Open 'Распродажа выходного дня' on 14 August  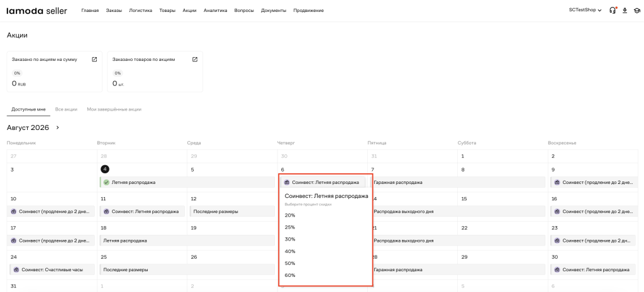[x=458, y=212]
